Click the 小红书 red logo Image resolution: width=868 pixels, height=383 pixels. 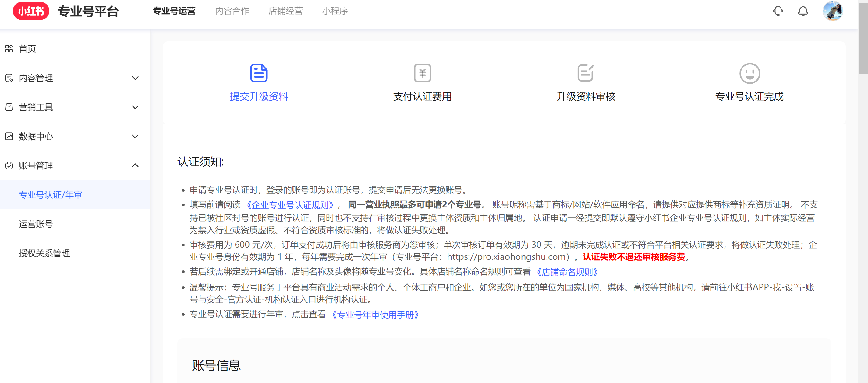[31, 11]
